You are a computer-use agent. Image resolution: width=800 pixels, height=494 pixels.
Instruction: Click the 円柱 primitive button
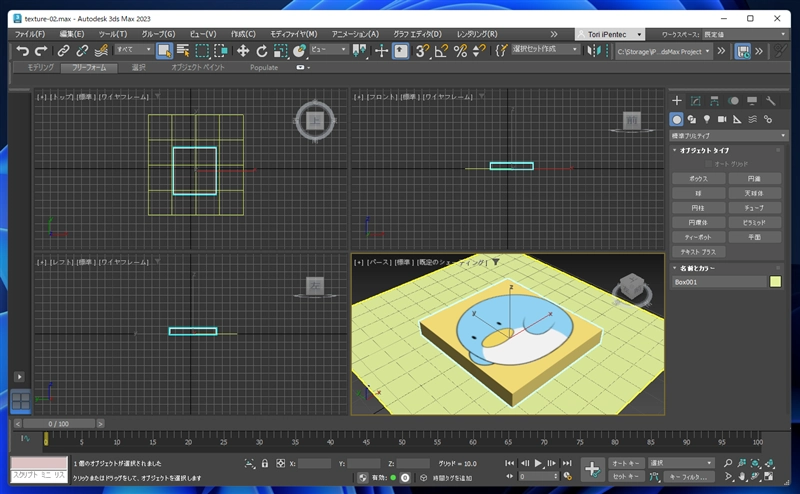(698, 208)
